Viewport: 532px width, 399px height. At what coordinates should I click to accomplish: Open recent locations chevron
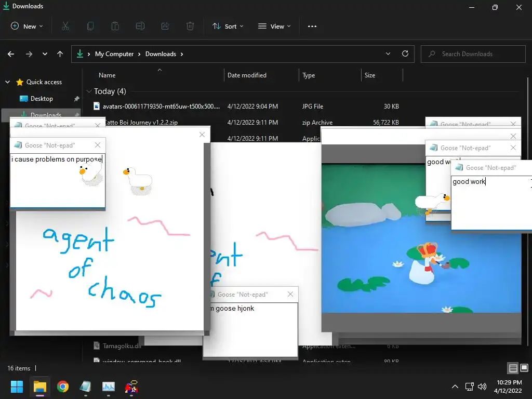(45, 54)
